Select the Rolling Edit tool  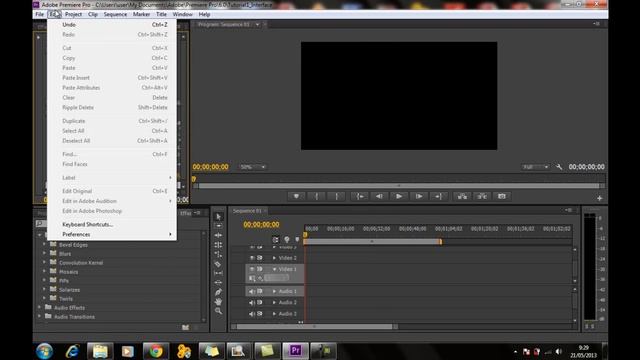[218, 245]
